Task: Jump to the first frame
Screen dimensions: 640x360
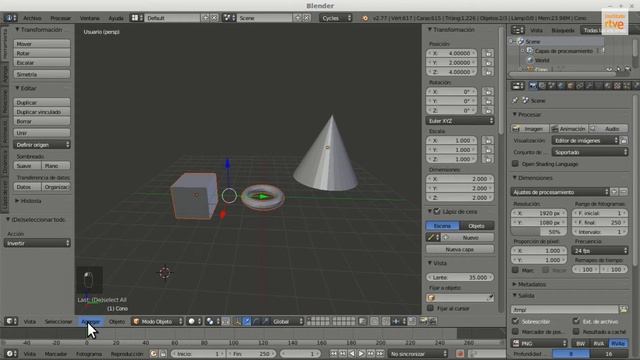Action: [x=333, y=353]
